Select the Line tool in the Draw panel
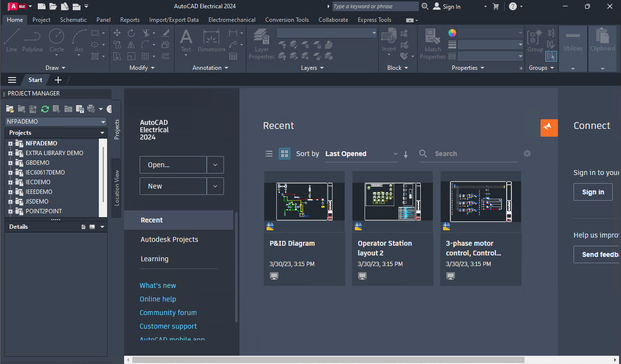Viewport: 621px width, 364px height. point(12,40)
